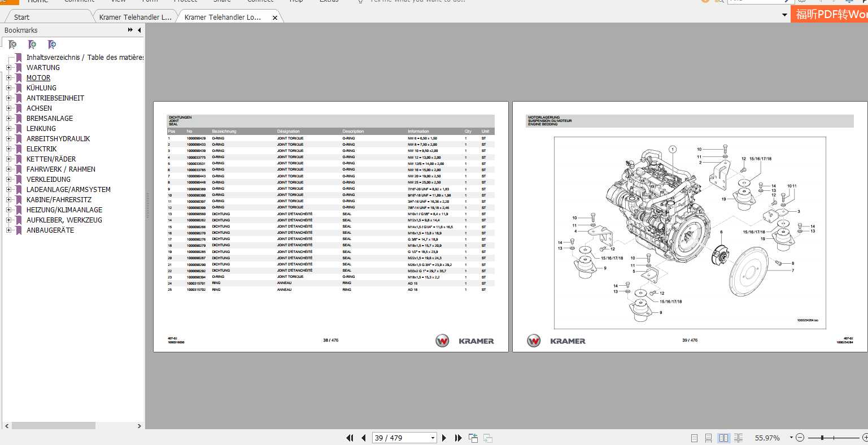This screenshot has height=445, width=868.
Task: Select the VERKLEIDUNG bookmark
Action: pyautogui.click(x=49, y=180)
